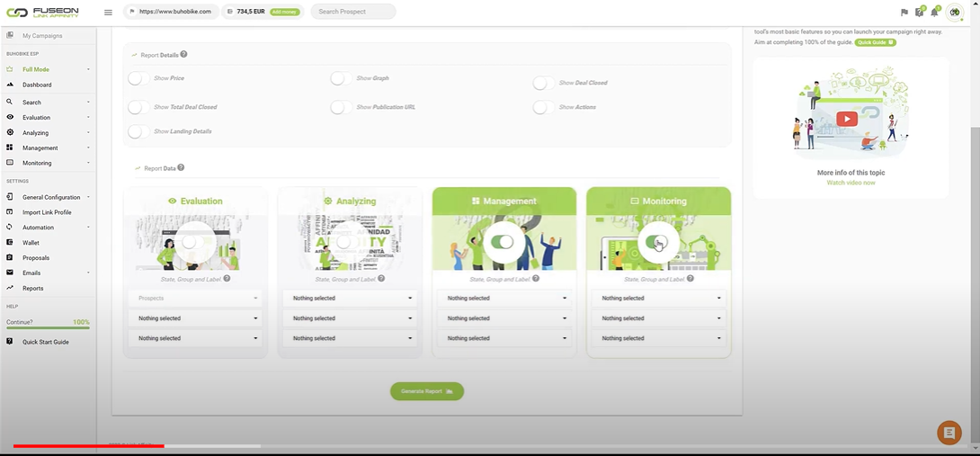Click the Search Prospect input field
Screen dimensions: 980x456
coord(353,12)
